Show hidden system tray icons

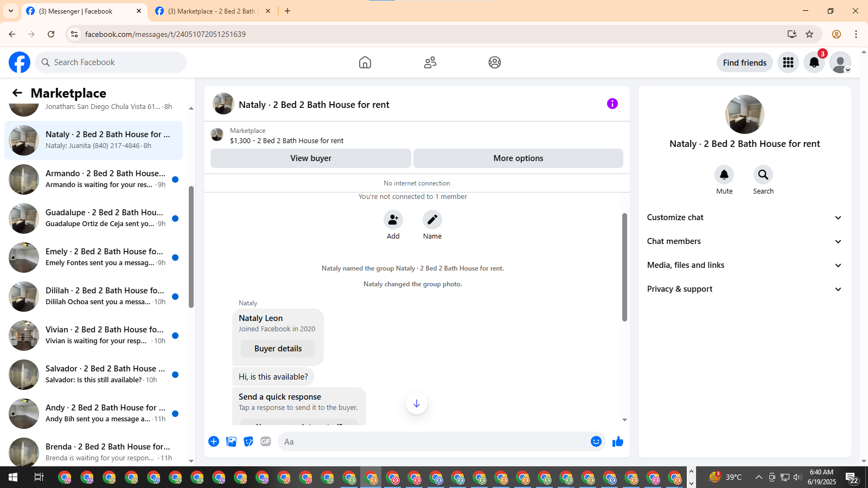pos(758,477)
